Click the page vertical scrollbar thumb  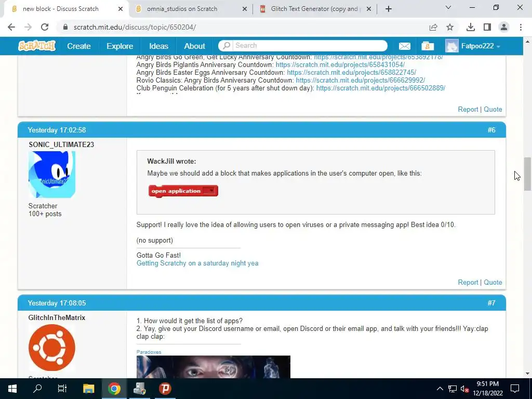coord(527,174)
